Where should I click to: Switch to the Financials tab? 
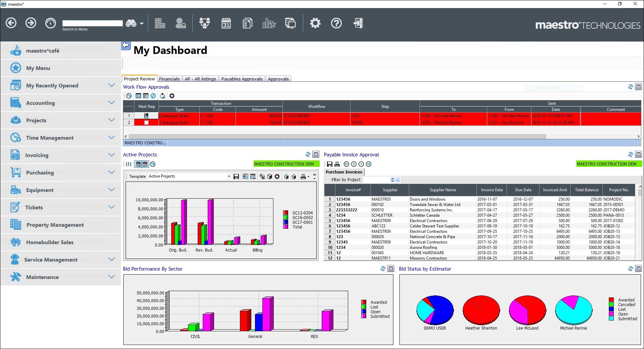pos(169,79)
